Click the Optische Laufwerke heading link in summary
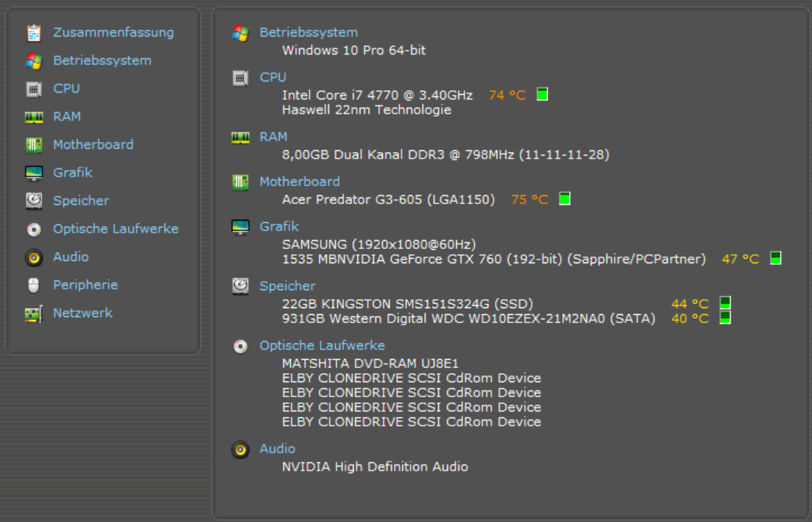This screenshot has height=522, width=812. point(322,346)
